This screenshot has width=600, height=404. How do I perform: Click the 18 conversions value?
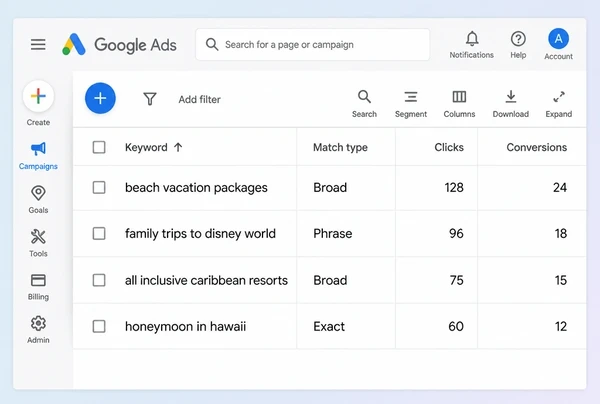pyautogui.click(x=561, y=233)
